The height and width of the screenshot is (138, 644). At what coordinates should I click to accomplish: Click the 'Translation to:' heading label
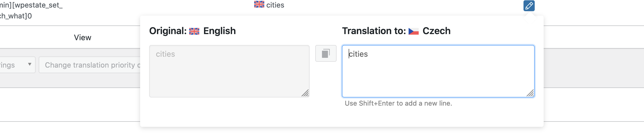point(374,31)
